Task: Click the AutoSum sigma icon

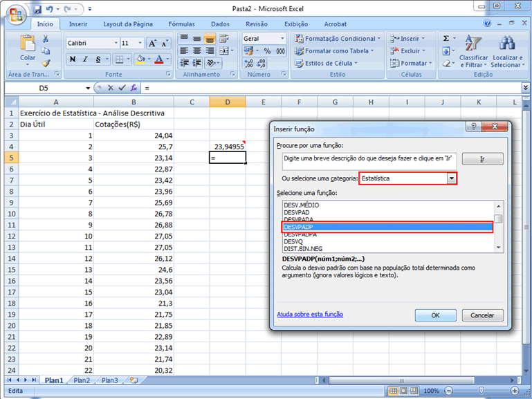Action: (446, 39)
